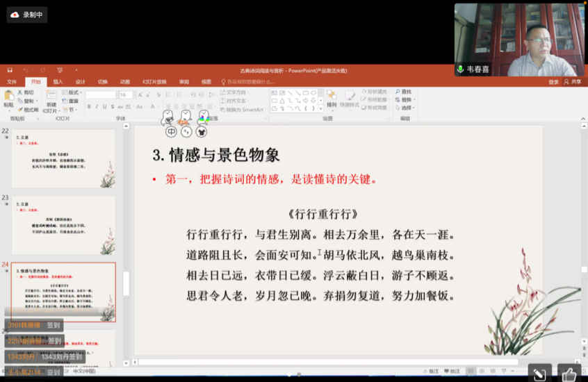Switch to the 设计 ribbon tab
The width and height of the screenshot is (588, 382).
[80, 82]
